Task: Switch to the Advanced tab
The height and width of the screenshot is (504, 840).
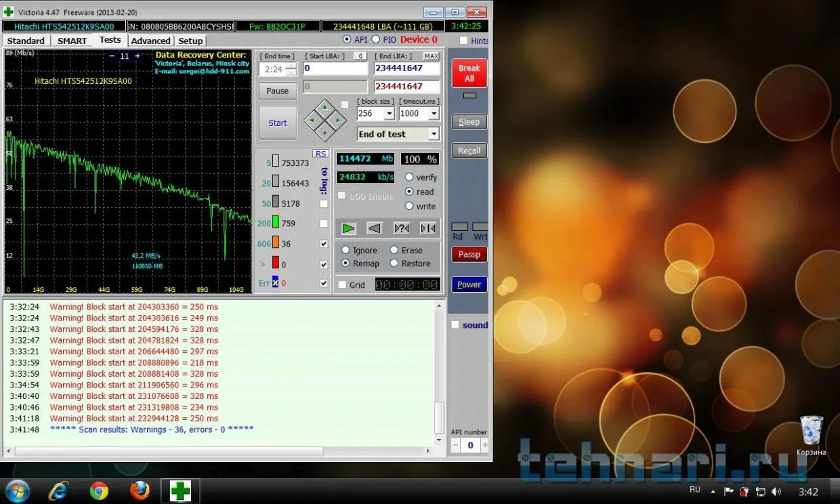Action: coord(150,41)
